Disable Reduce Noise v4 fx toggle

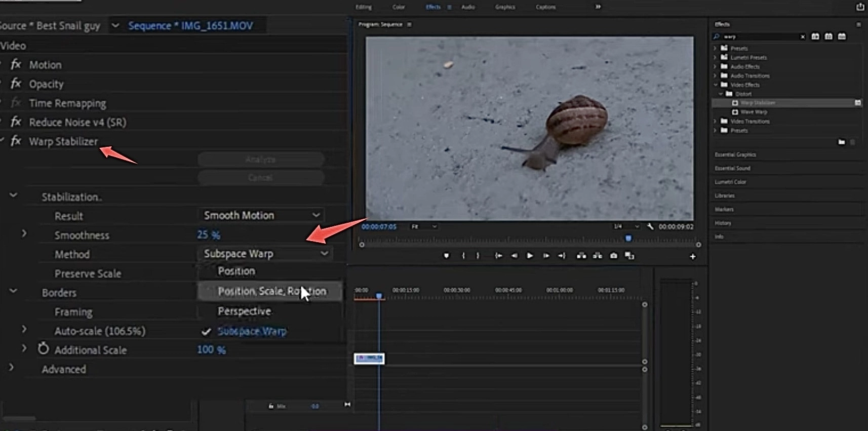[16, 122]
